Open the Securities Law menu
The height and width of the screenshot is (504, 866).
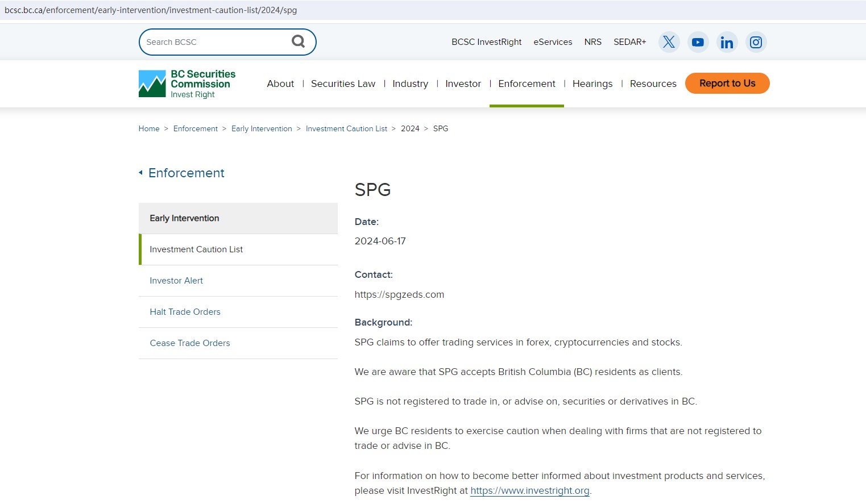tap(343, 84)
